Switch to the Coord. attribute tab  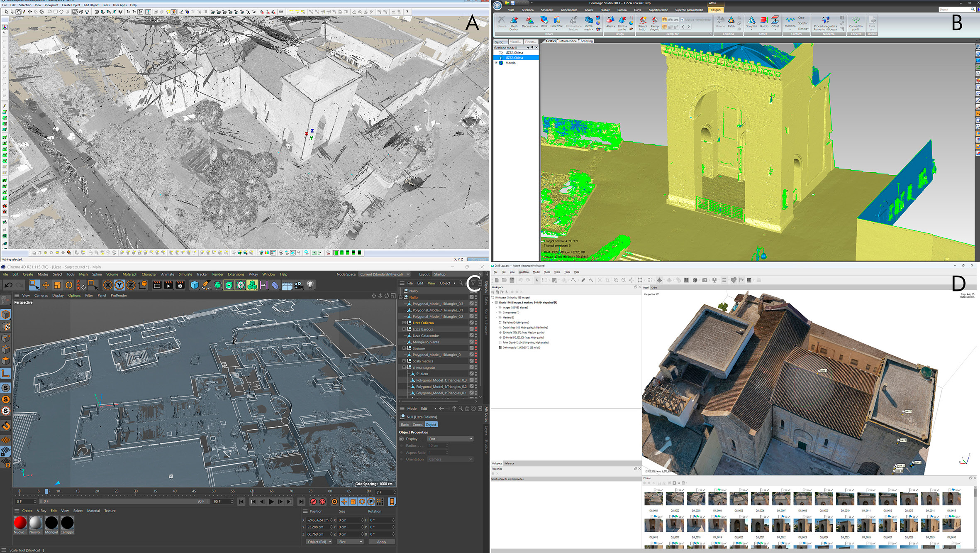click(418, 424)
